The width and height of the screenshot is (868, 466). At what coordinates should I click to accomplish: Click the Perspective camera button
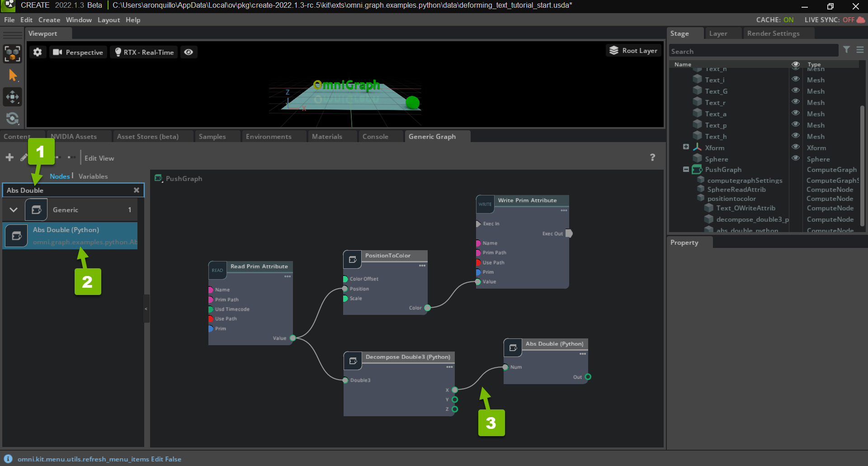pyautogui.click(x=78, y=52)
